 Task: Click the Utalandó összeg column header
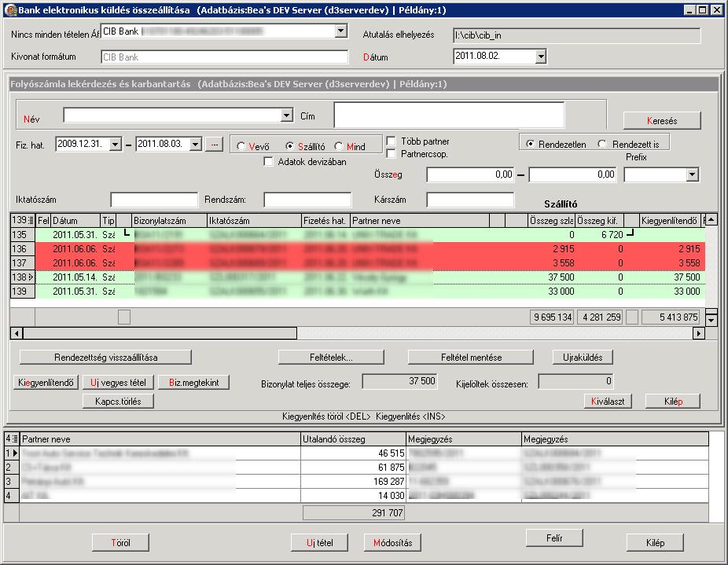(353, 438)
